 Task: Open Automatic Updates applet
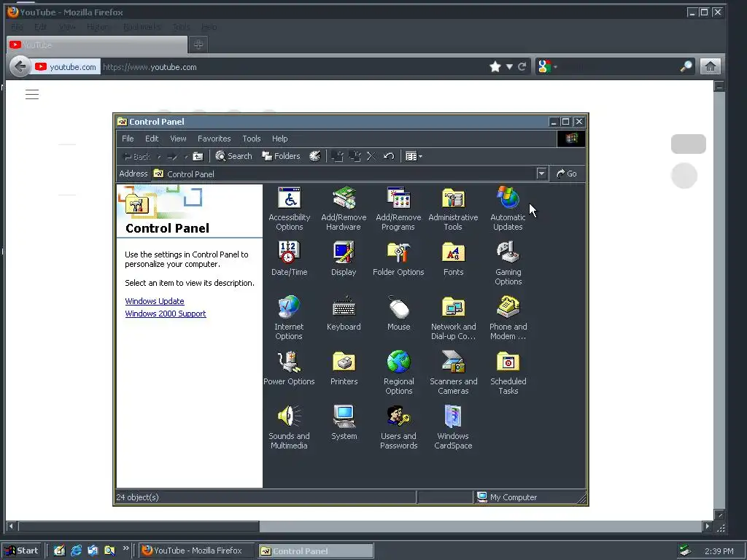(508, 209)
